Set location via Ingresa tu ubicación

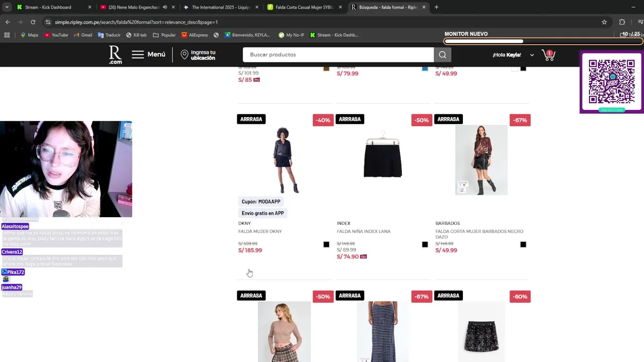[198, 55]
